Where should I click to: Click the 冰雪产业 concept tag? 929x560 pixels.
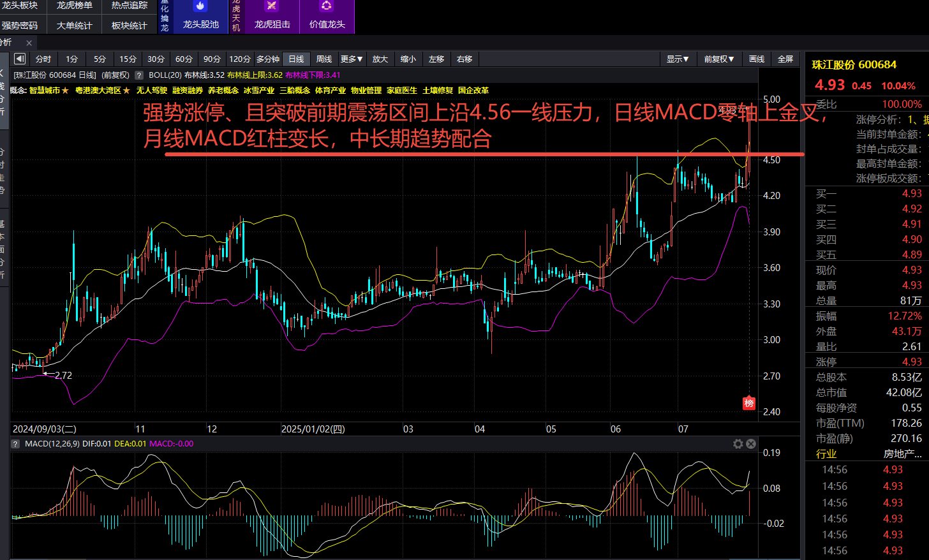pos(259,91)
